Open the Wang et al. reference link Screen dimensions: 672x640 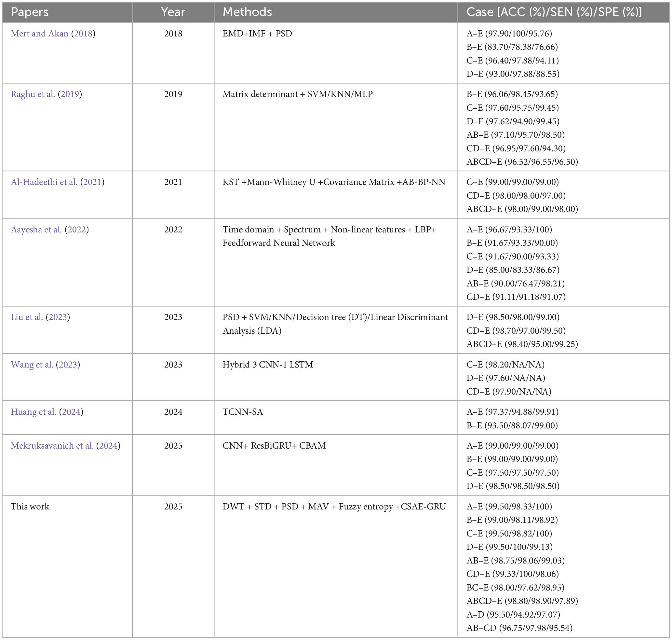(x=32, y=364)
